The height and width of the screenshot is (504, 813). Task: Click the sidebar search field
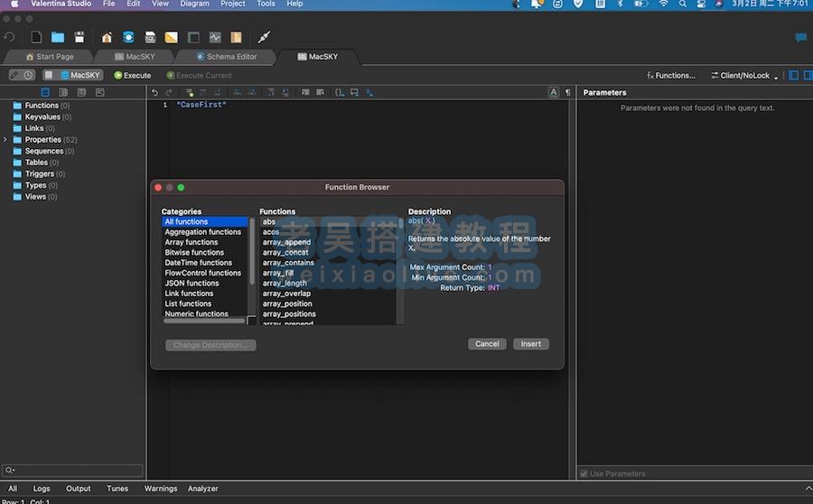pos(72,471)
